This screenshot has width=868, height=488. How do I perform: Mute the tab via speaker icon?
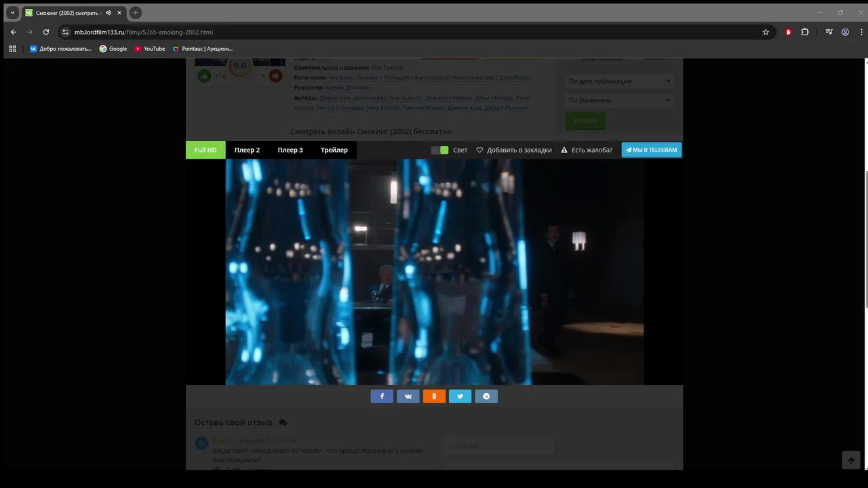pyautogui.click(x=108, y=13)
